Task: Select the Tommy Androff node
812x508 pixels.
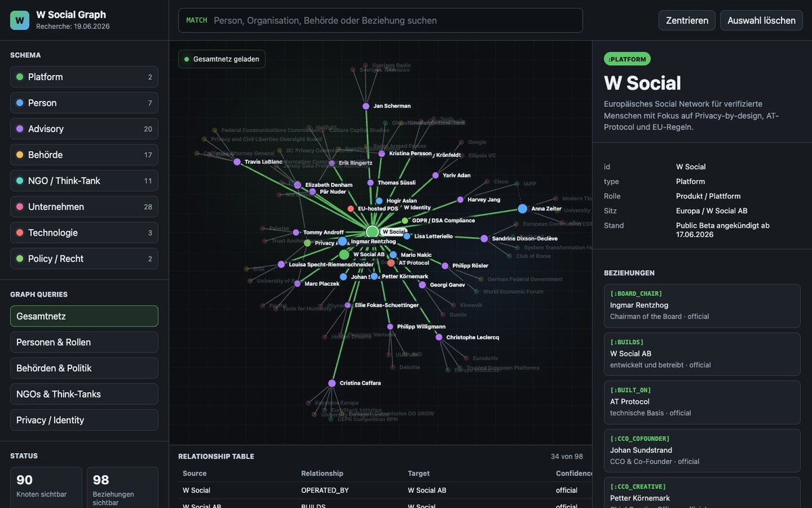Action: click(296, 232)
